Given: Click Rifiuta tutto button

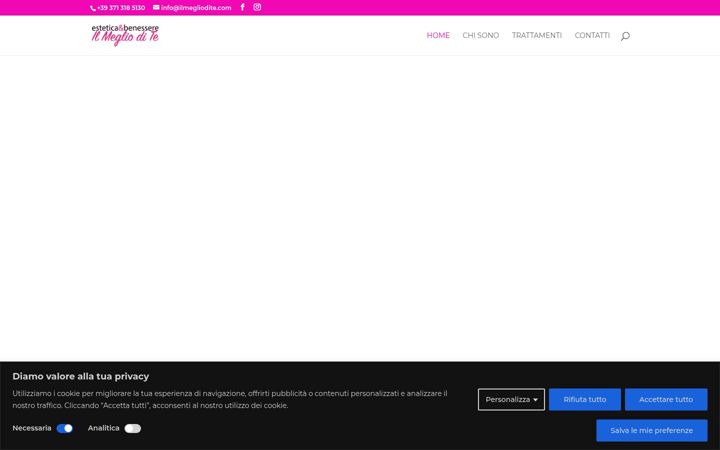Looking at the screenshot, I should pos(585,399).
